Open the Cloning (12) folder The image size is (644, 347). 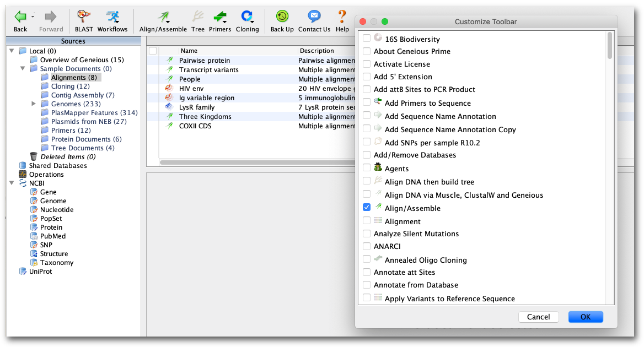(x=70, y=86)
